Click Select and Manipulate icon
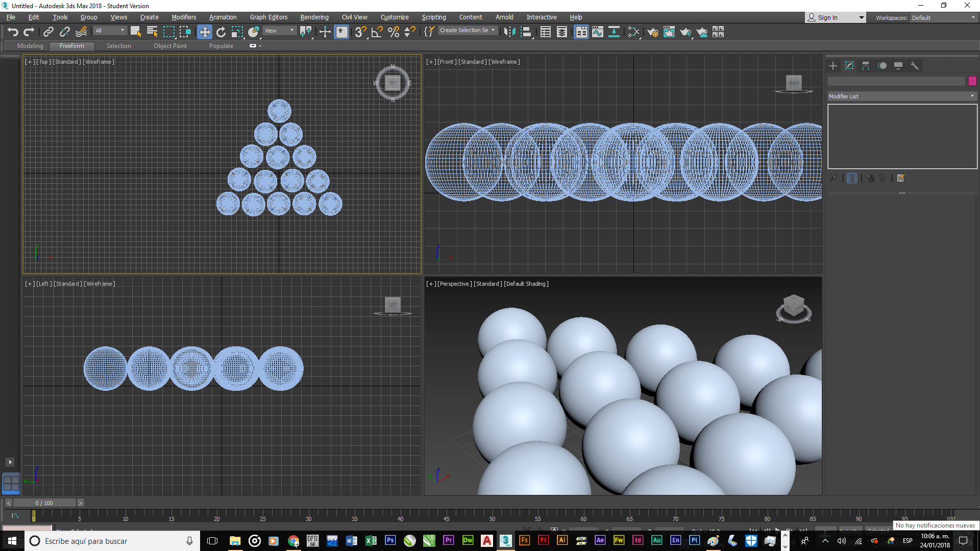Screen dimensions: 980x551 tap(325, 32)
